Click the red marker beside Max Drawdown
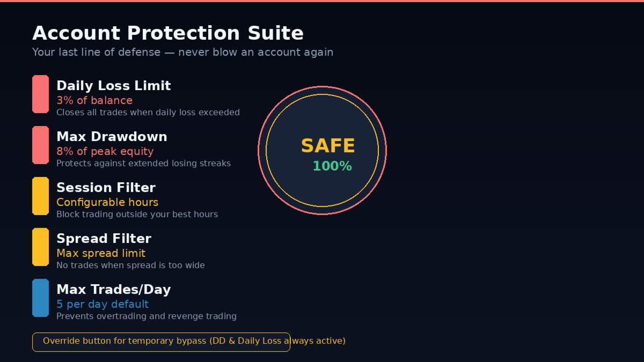The height and width of the screenshot is (362, 644). pyautogui.click(x=40, y=145)
